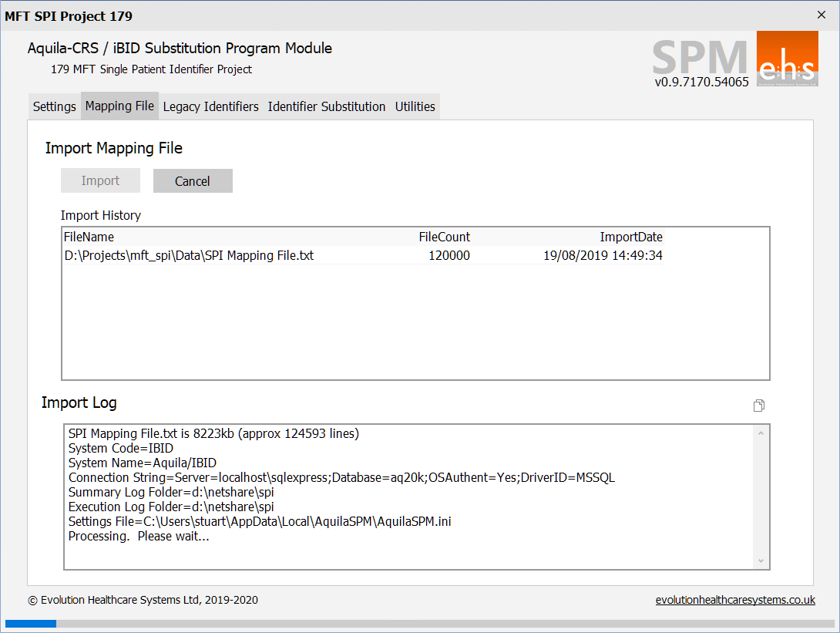Go to the Identifier Substitution tab
This screenshot has width=840, height=633.
[x=326, y=106]
